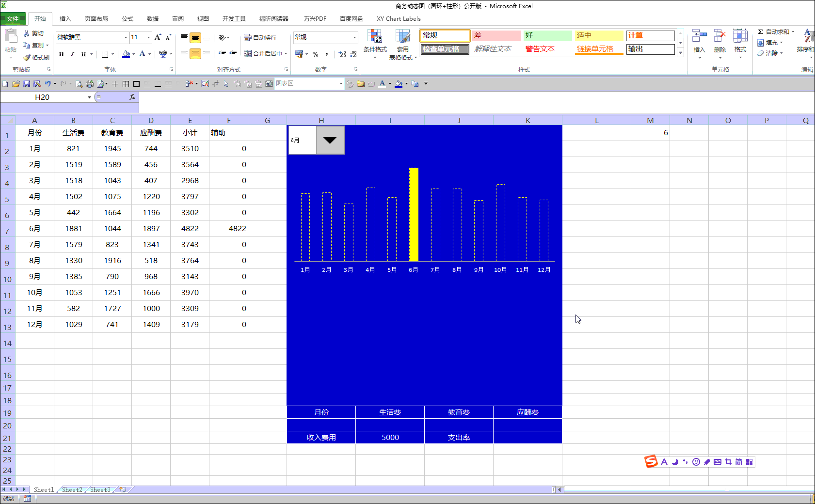The width and height of the screenshot is (815, 504).
Task: Toggle middle vertical alignment
Action: [x=195, y=38]
